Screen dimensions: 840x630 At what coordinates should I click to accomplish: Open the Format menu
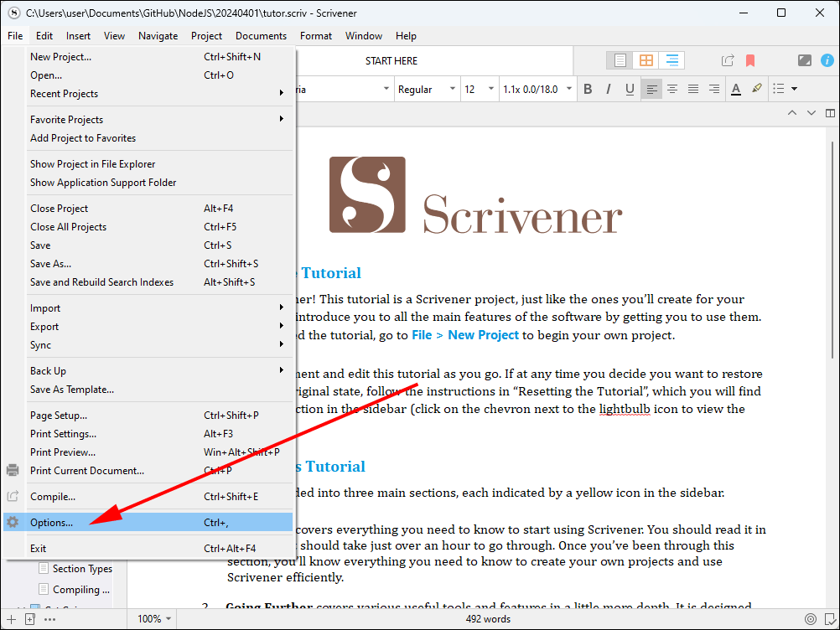[x=315, y=36]
